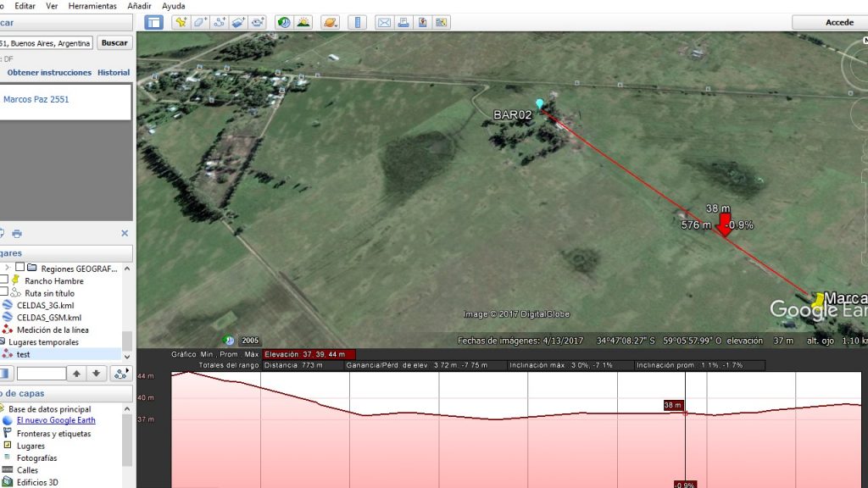Expand the Regiones GEOGRAF... folder
Screen dimensions: 868x488
[7, 268]
